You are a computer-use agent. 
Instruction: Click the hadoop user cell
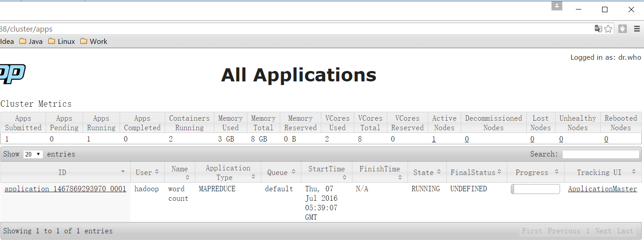tap(147, 189)
